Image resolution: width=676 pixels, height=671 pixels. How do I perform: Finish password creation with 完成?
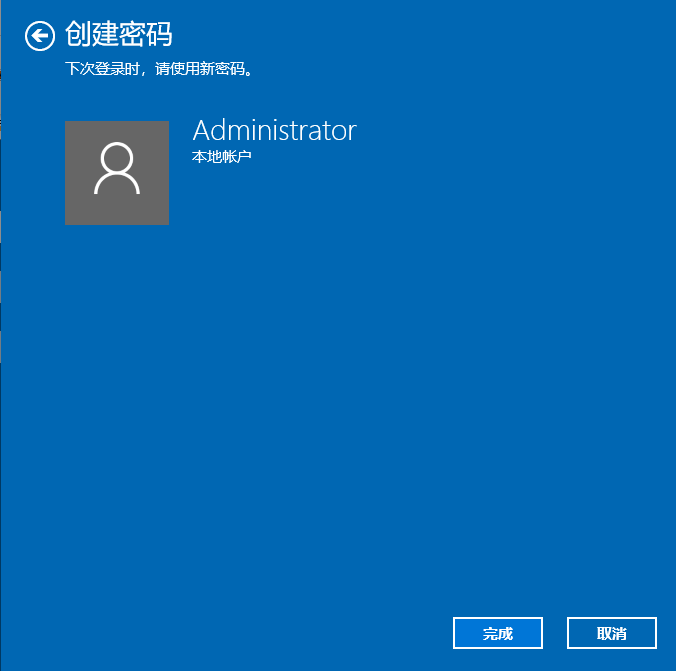tap(497, 633)
